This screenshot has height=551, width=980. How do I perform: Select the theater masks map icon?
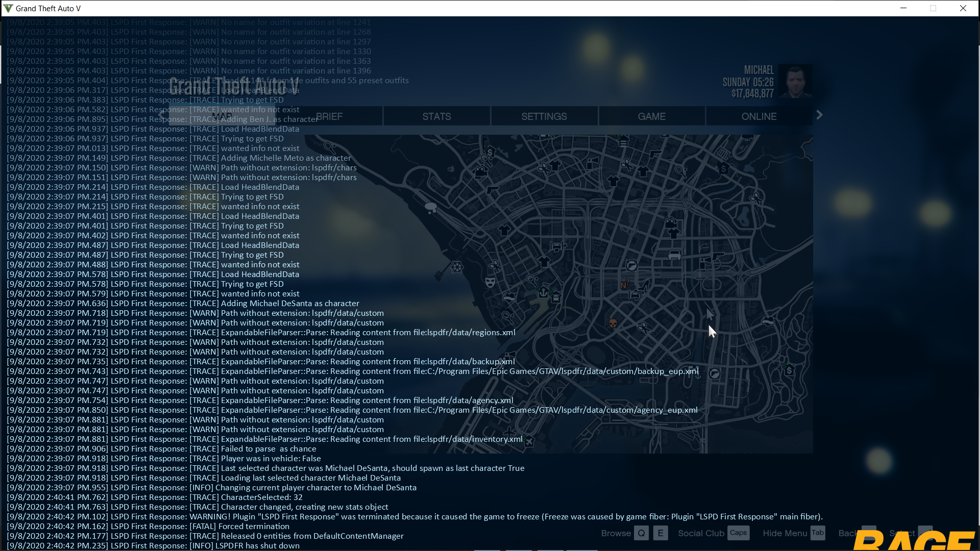point(490,282)
